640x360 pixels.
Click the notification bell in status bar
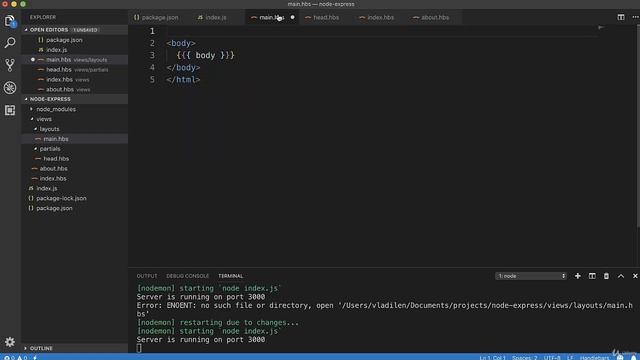click(633, 358)
